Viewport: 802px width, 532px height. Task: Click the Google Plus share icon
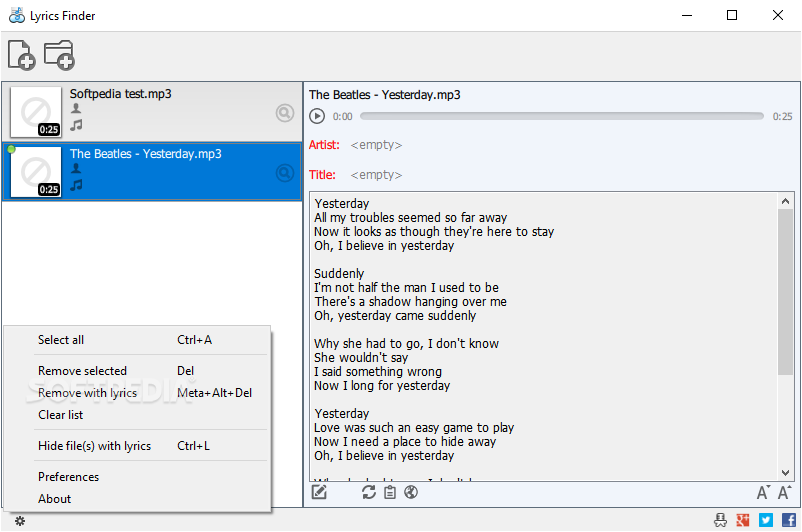[743, 520]
